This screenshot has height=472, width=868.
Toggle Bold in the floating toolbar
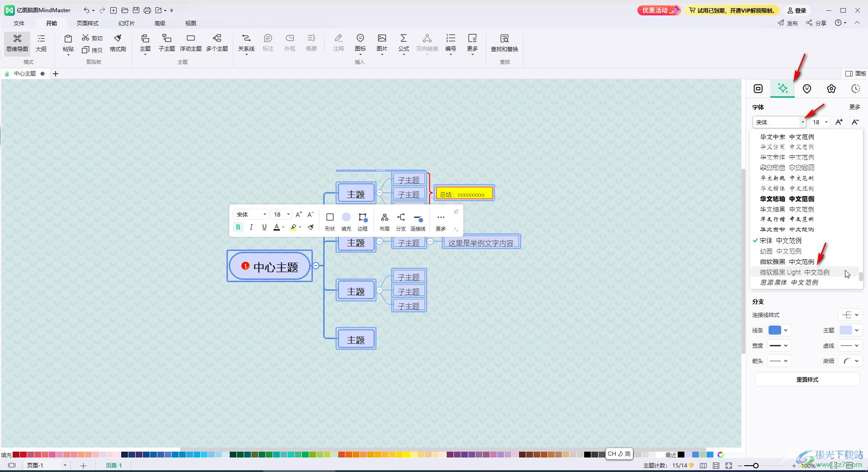pyautogui.click(x=238, y=227)
